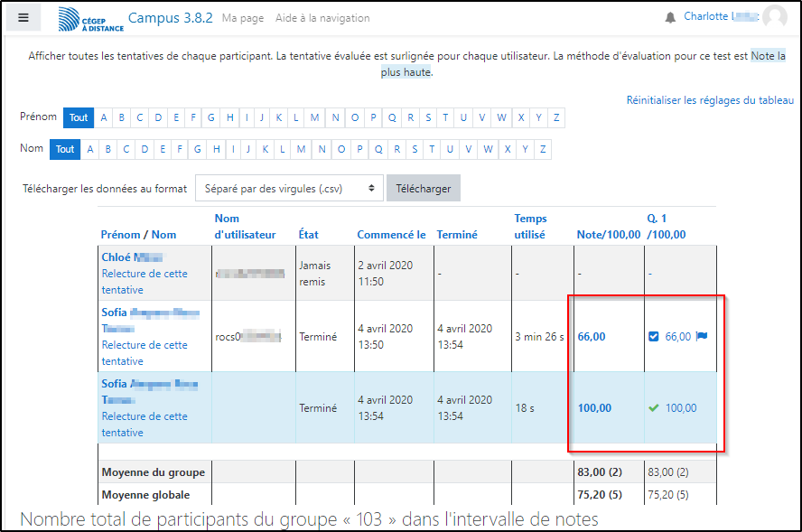Open the Charlotte user menu
Viewport: 802px width, 532px height.
[718, 17]
